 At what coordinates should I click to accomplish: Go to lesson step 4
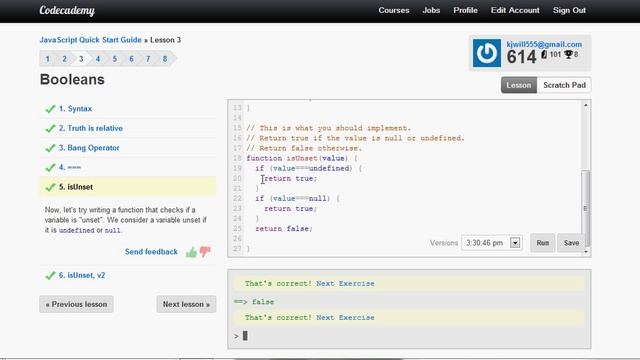pos(98,59)
